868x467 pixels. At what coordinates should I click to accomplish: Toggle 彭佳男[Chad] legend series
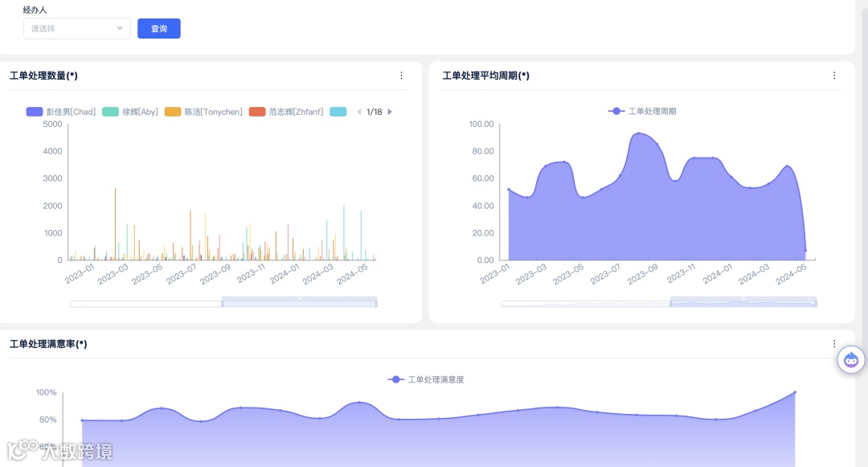(61, 112)
